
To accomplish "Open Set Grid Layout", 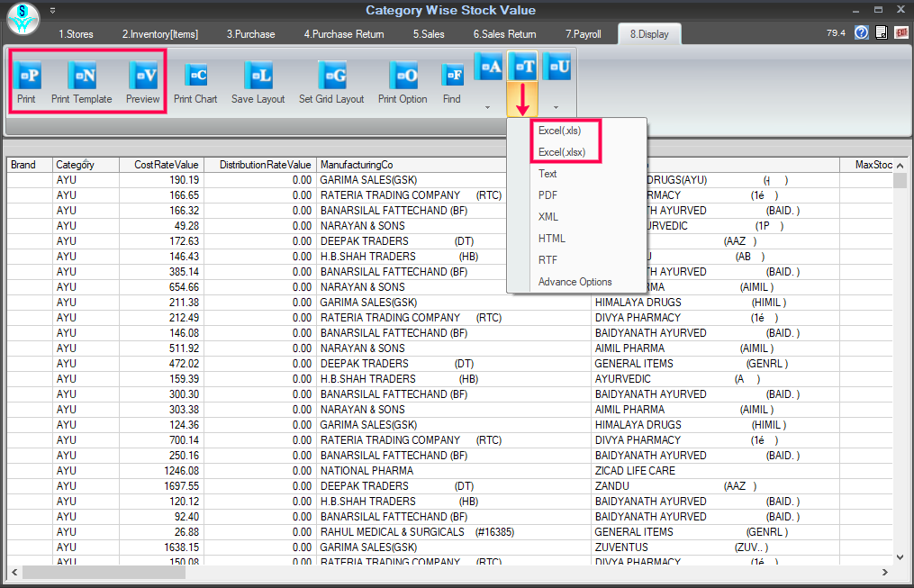I will 331,76.
